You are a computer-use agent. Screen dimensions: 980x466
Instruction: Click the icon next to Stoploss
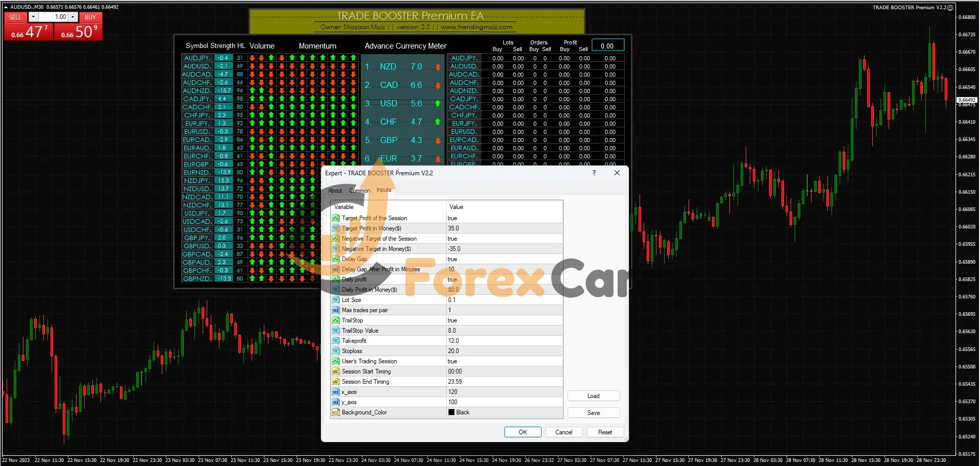coord(335,351)
